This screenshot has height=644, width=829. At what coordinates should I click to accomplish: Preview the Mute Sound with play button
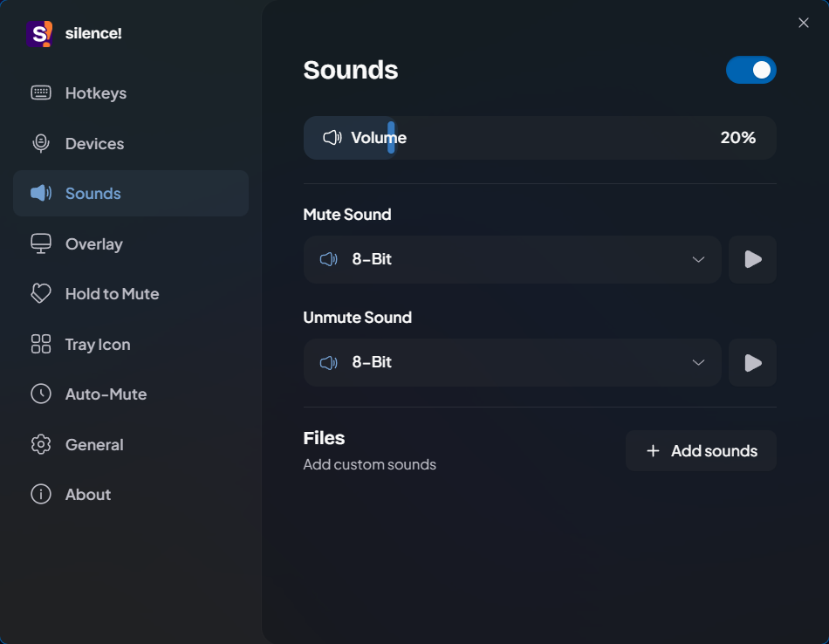click(x=752, y=260)
